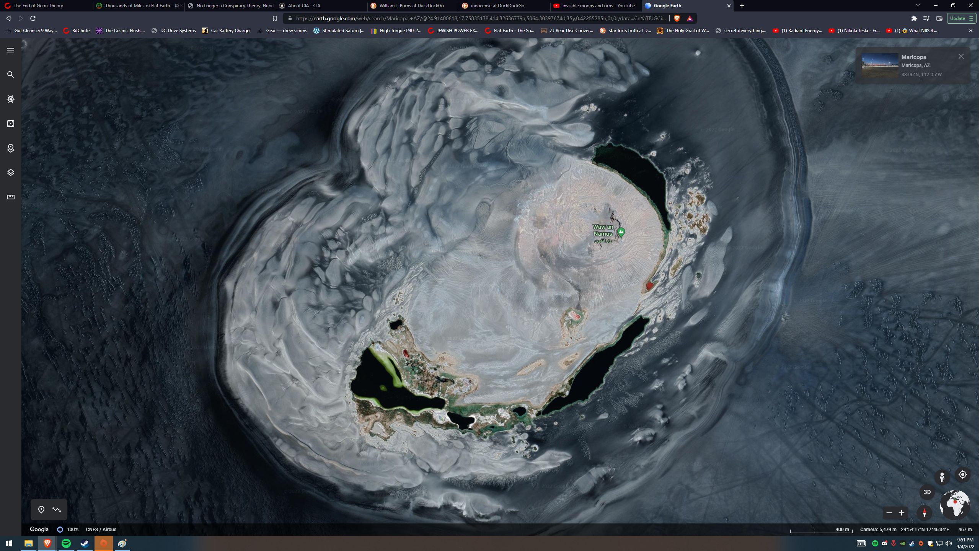Open Projects pin icon in sidebar
Screen dimensions: 980x551
pos(11,148)
